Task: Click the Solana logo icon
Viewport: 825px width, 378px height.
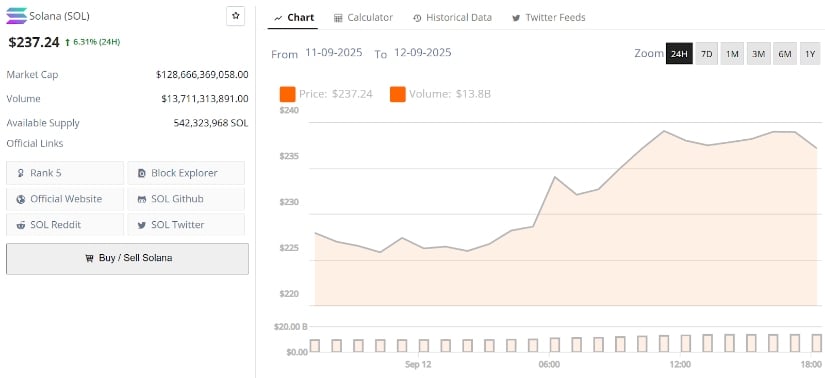Action: point(16,16)
